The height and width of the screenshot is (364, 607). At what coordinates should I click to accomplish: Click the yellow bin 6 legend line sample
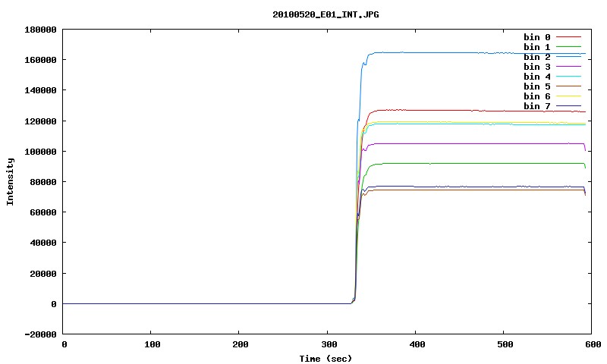coord(568,96)
